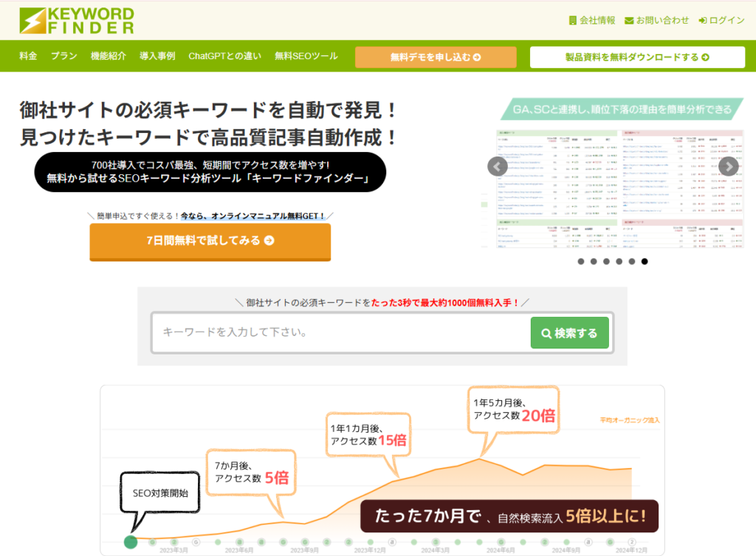Image resolution: width=756 pixels, height=556 pixels.
Task: Click the GA、SCと連携し slide caption
Action: (x=622, y=109)
